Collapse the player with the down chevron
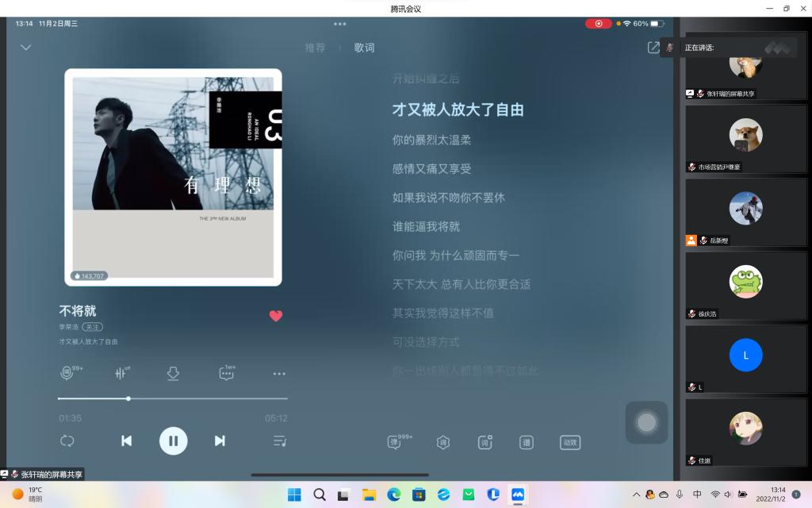Viewport: 812px width, 508px height. pos(26,47)
